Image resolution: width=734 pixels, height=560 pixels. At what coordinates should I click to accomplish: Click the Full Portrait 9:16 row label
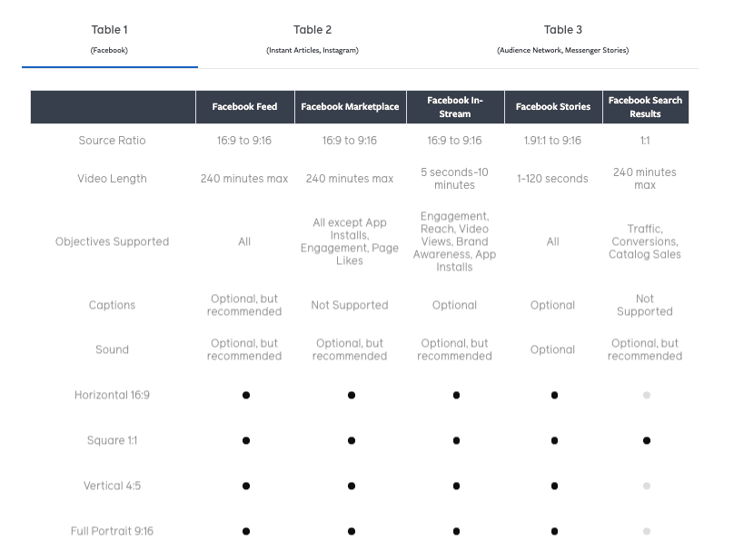tap(112, 531)
